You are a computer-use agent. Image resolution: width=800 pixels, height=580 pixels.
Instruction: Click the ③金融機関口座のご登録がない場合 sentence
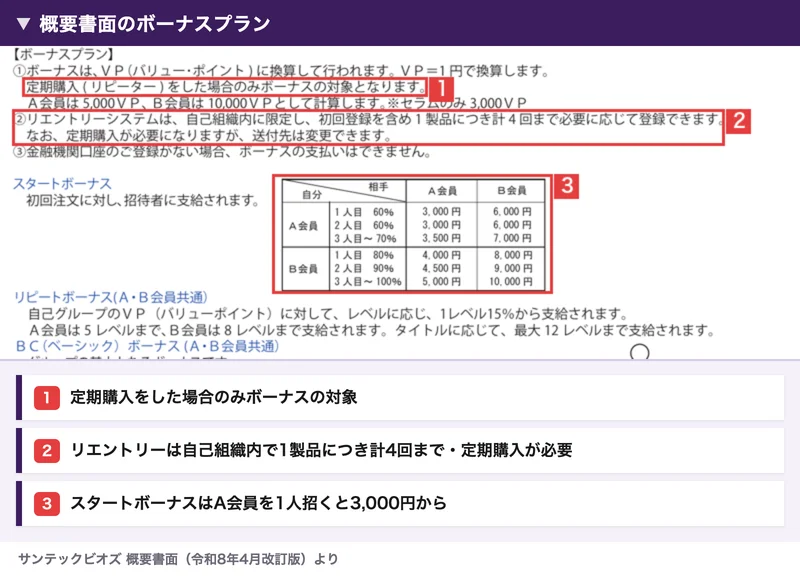point(221,152)
